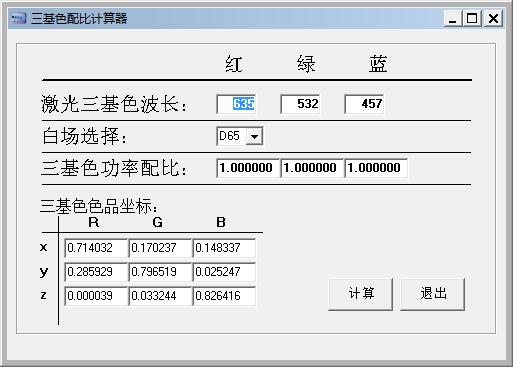
Task: Maximize the calculator window
Action: (472, 18)
